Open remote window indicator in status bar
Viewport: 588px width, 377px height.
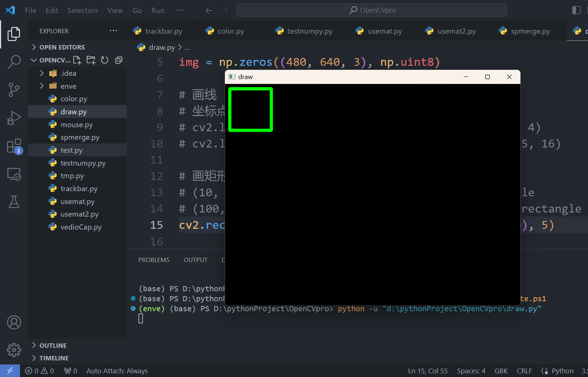(x=10, y=371)
